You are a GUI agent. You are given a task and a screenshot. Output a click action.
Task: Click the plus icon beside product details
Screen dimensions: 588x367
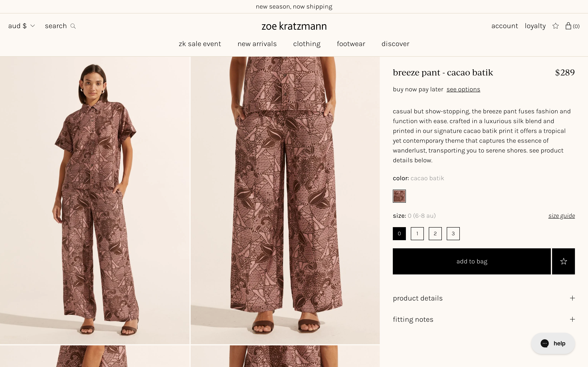[572, 298]
